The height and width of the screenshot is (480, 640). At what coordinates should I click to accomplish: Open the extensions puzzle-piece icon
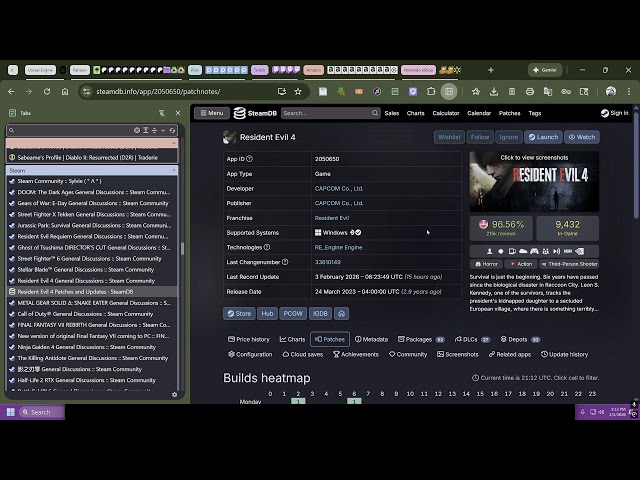[431, 91]
